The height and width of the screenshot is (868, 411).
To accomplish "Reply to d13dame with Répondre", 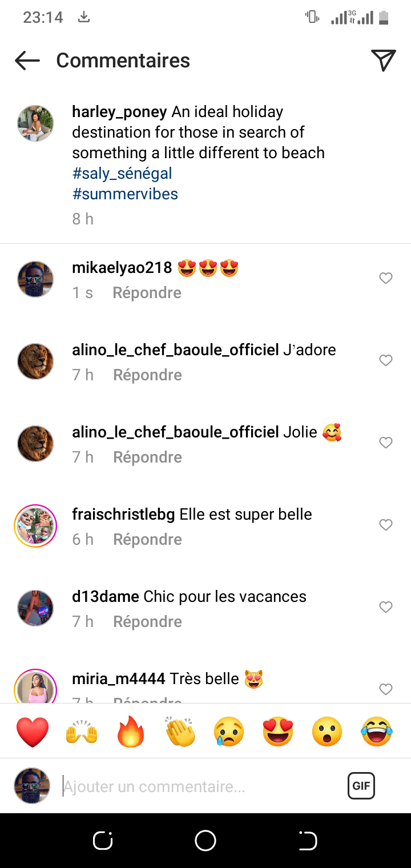I will (x=147, y=621).
